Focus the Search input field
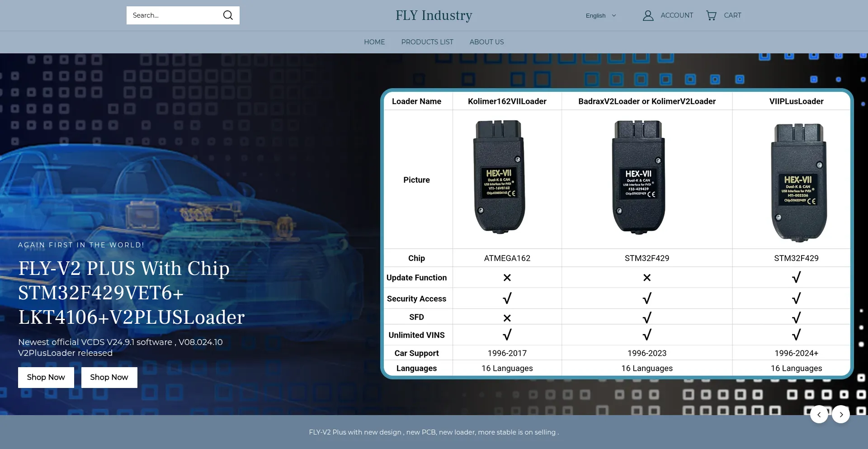 [174, 15]
